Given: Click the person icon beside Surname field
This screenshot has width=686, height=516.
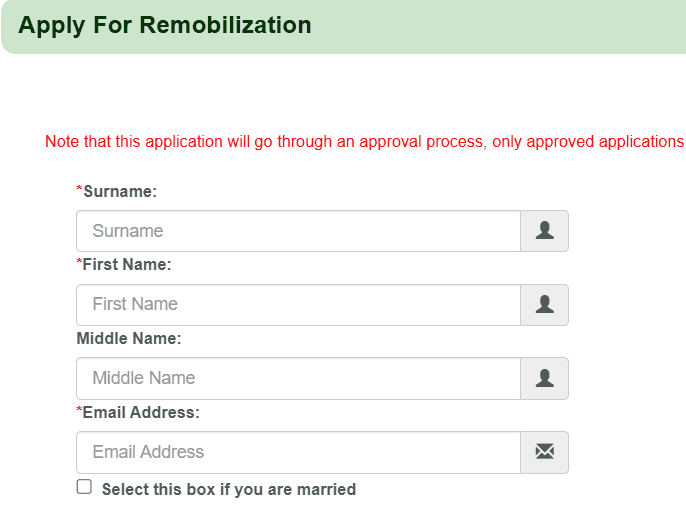Looking at the screenshot, I should [544, 231].
